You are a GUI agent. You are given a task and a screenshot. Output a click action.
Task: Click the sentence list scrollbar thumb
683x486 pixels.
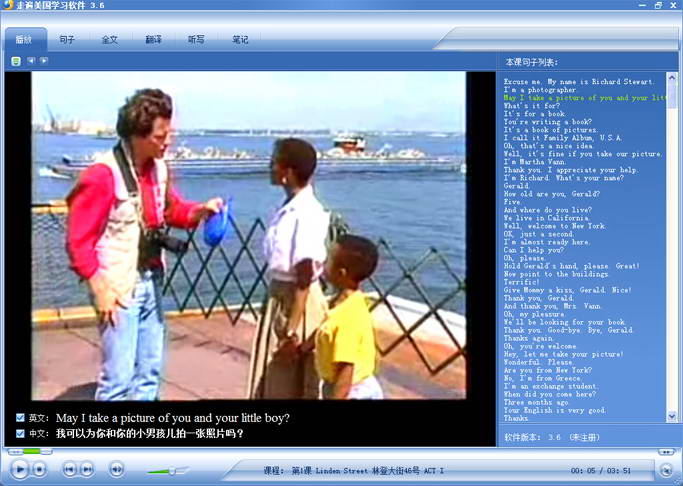[x=672, y=96]
